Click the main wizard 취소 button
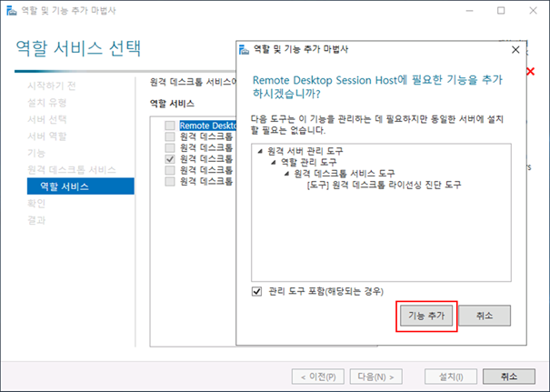This screenshot has width=550, height=392. (x=509, y=377)
